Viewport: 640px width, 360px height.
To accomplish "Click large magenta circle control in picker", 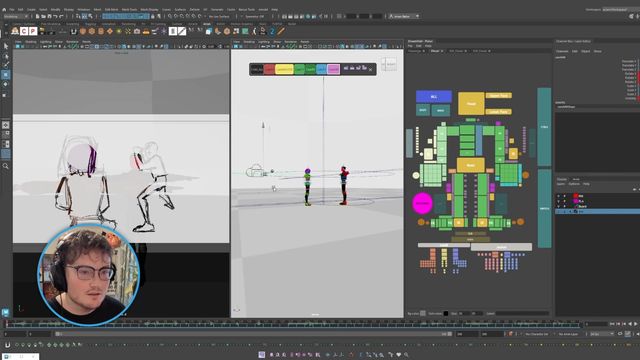I will coord(422,203).
